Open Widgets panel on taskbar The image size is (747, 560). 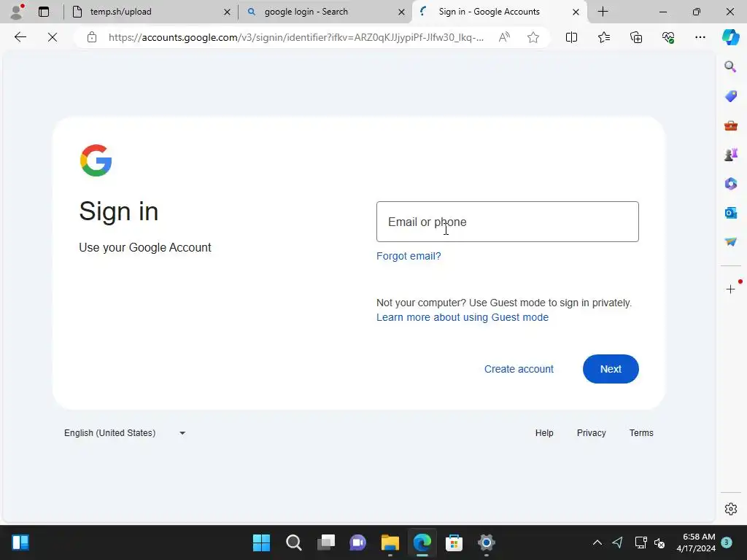point(20,542)
